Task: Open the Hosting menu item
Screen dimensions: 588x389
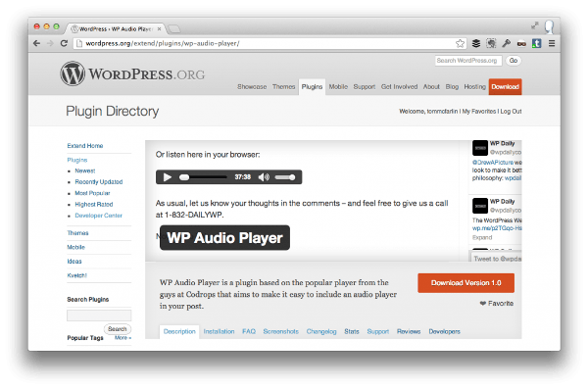Action: [474, 87]
